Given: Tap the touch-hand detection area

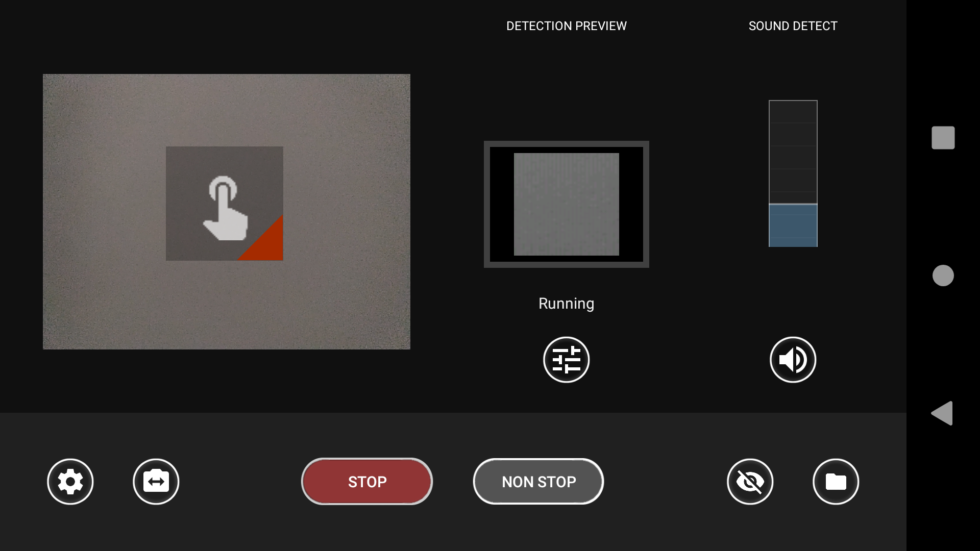Looking at the screenshot, I should pos(225,204).
